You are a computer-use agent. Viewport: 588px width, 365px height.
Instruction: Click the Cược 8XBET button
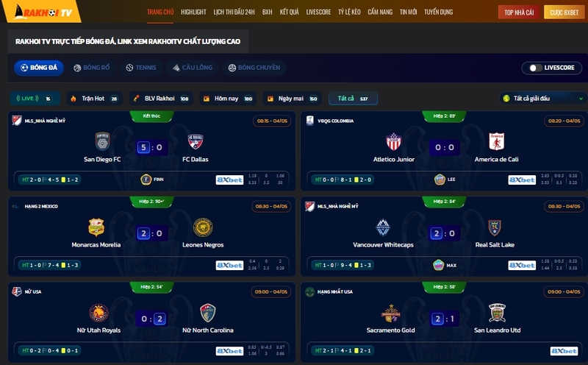[564, 13]
